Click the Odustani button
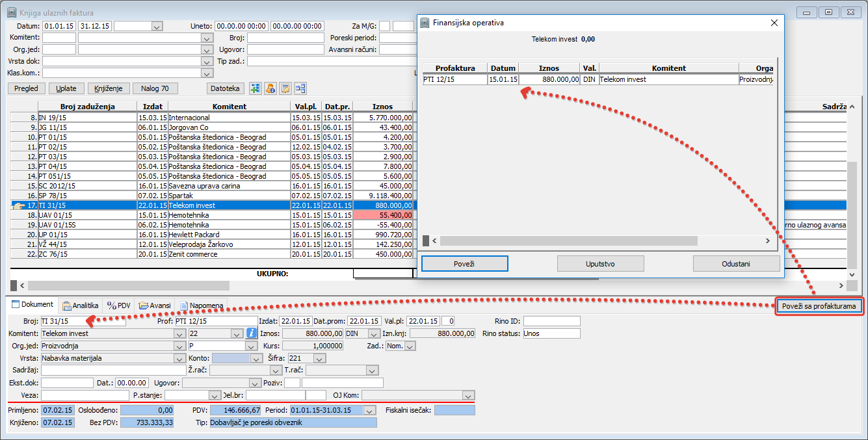The image size is (868, 440). (x=736, y=263)
